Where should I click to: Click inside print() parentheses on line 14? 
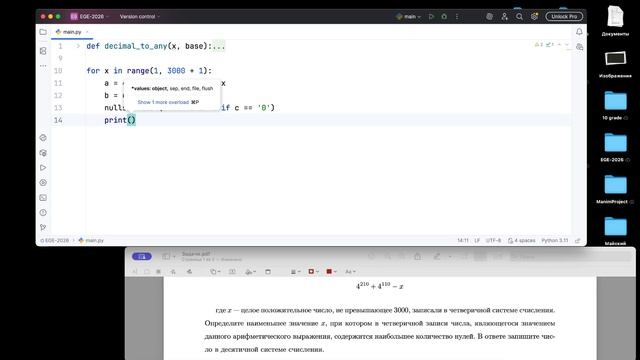131,120
